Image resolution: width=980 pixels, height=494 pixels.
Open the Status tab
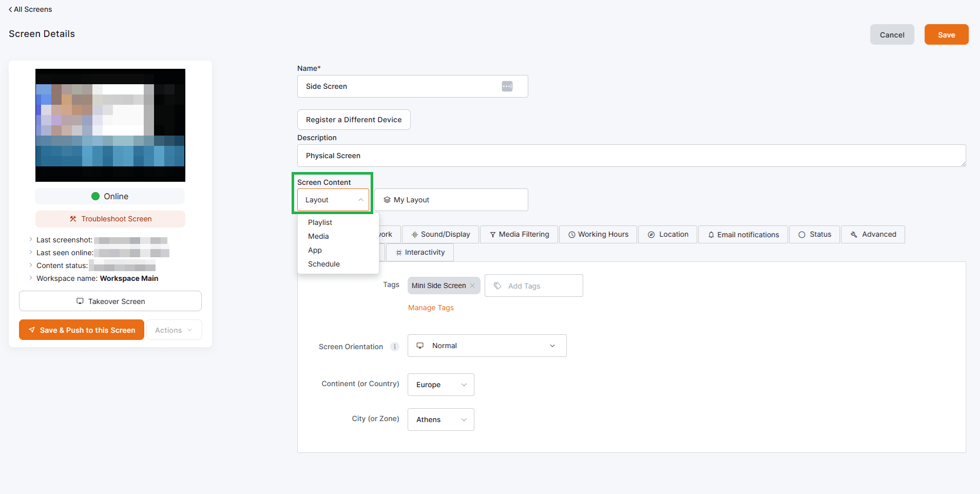815,235
